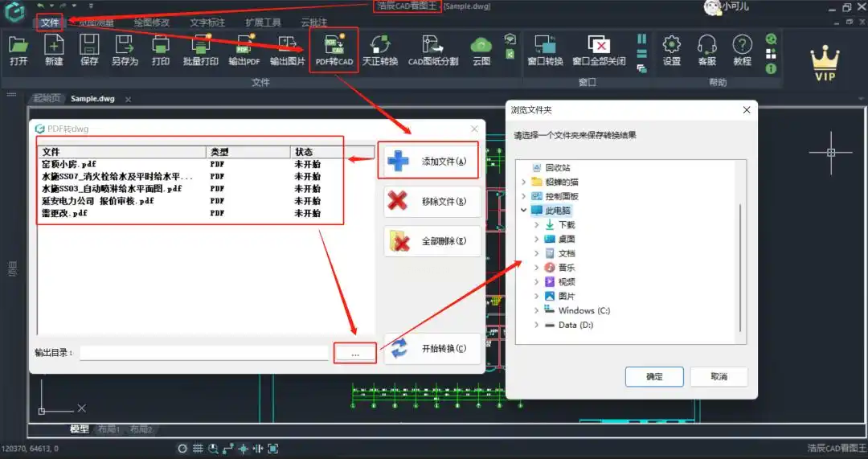Click the 输出目录 input field
The height and width of the screenshot is (459, 868).
coord(203,353)
